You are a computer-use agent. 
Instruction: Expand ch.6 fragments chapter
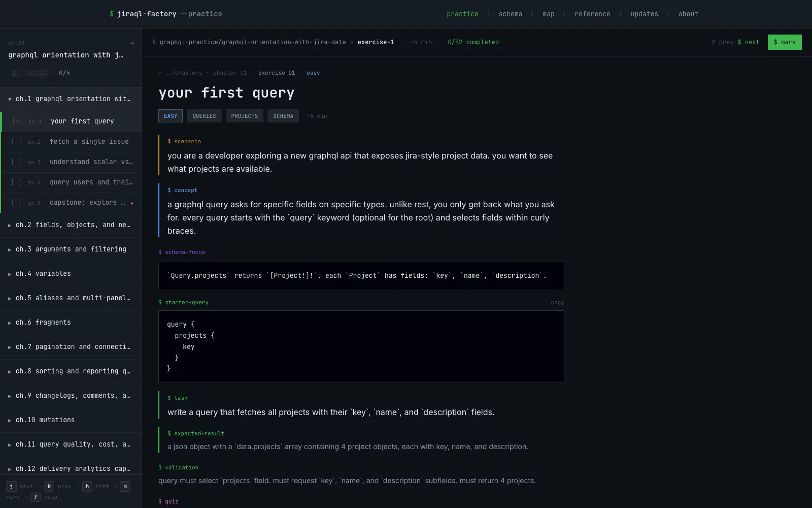tap(71, 323)
